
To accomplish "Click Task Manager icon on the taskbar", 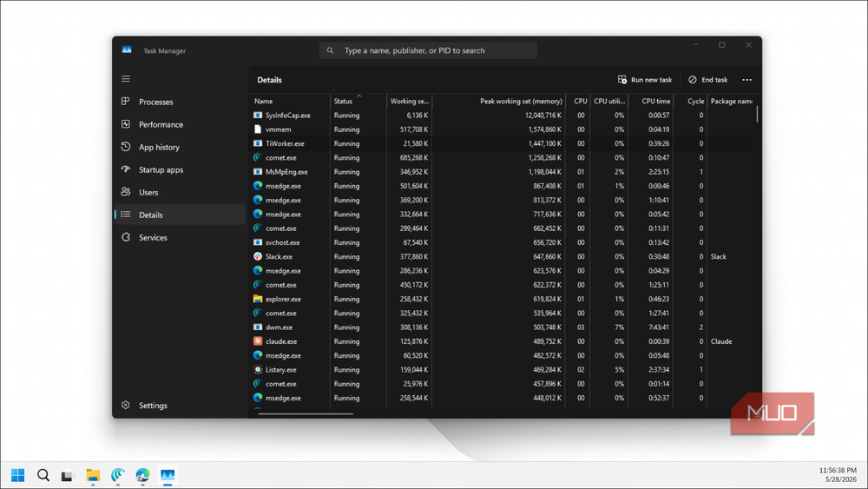I will (168, 474).
